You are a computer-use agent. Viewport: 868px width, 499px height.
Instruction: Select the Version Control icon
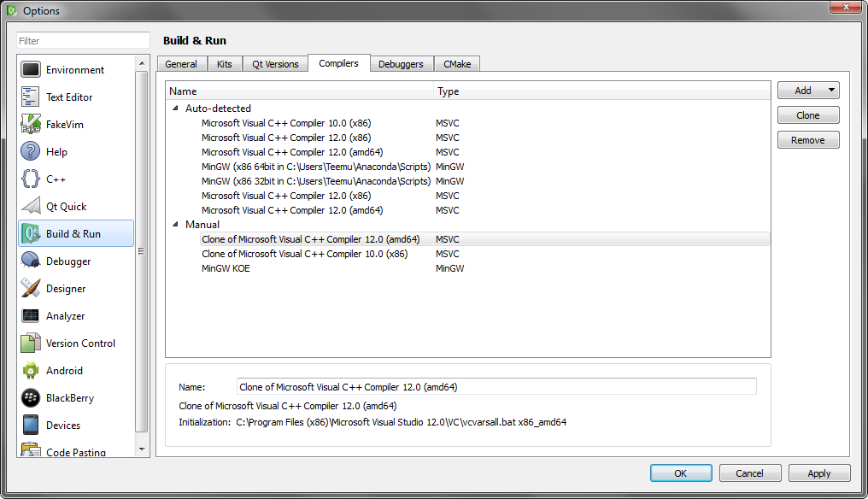coord(31,343)
